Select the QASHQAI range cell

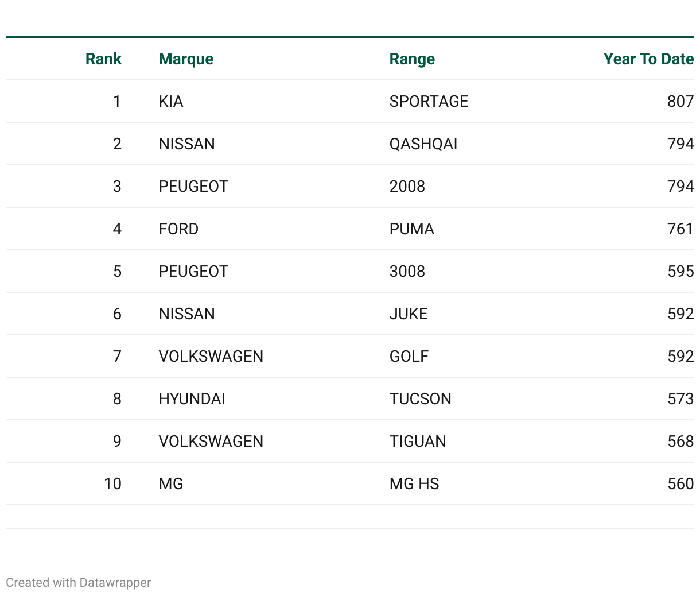423,144
